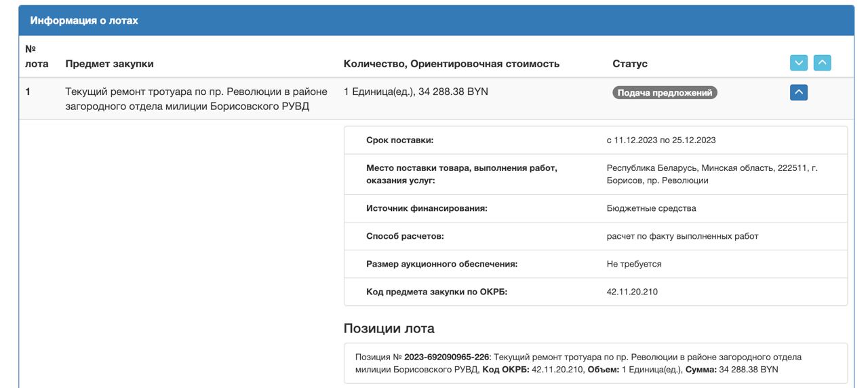Collapse lot 1 details using the dark-blue chevron

click(799, 92)
